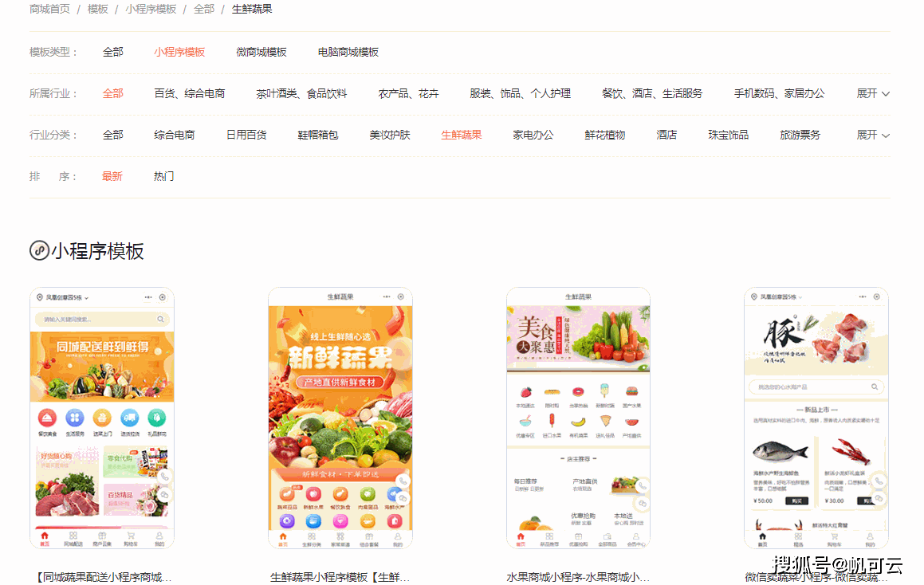Screen dimensions: 924x585
Task: Open the floating phone contact icon
Action: 163,475
